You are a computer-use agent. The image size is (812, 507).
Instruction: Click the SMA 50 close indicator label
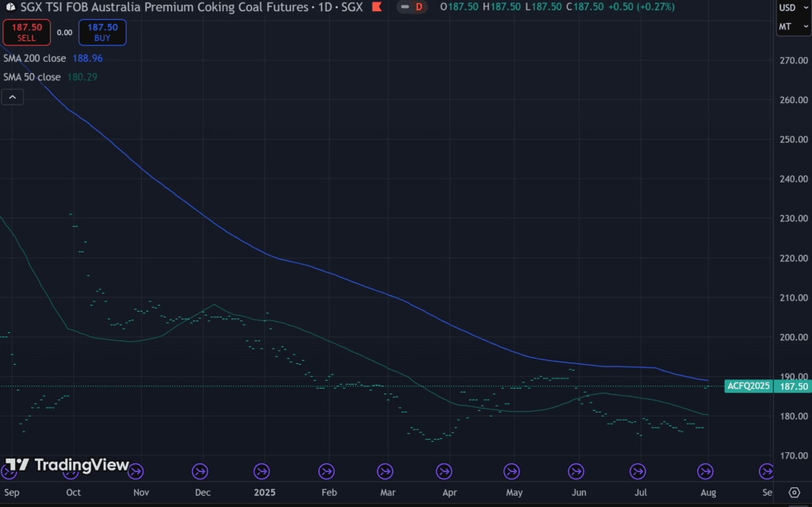point(32,77)
